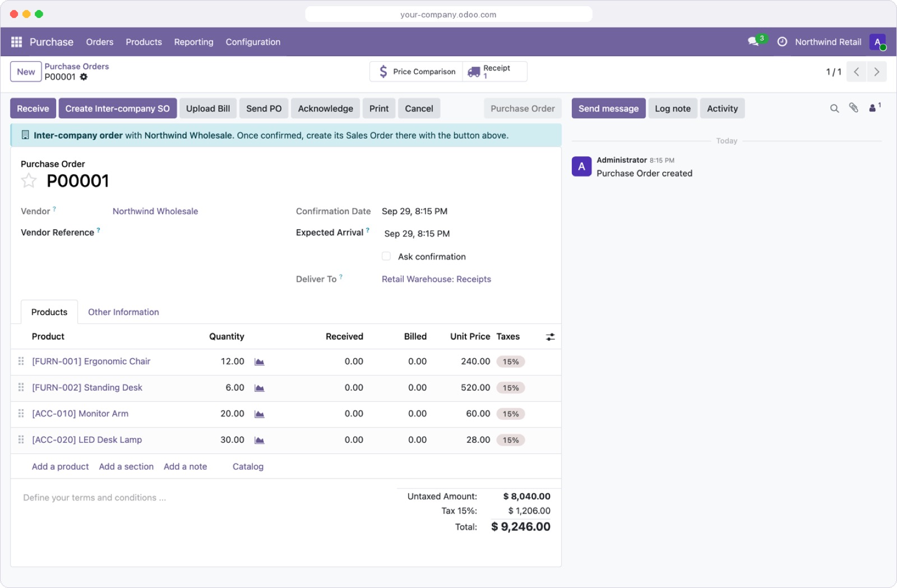
Task: Grab the drag handle for Ergonomic Chair row
Action: (x=21, y=362)
